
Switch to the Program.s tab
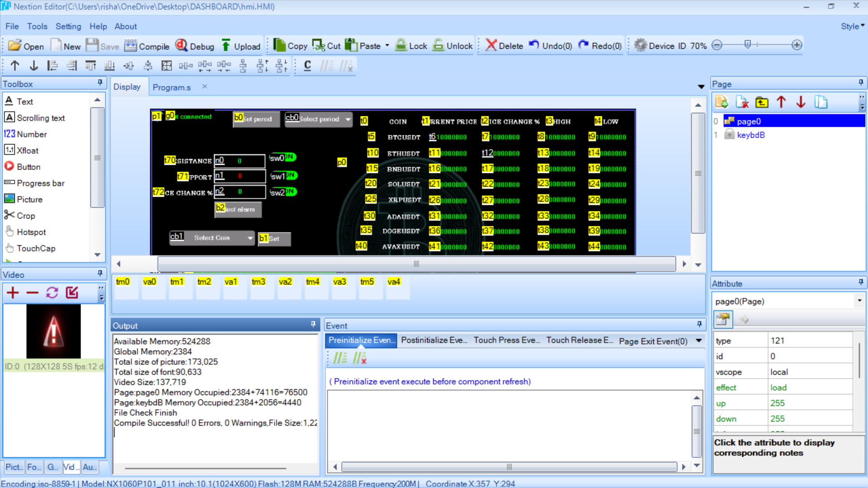pyautogui.click(x=172, y=87)
